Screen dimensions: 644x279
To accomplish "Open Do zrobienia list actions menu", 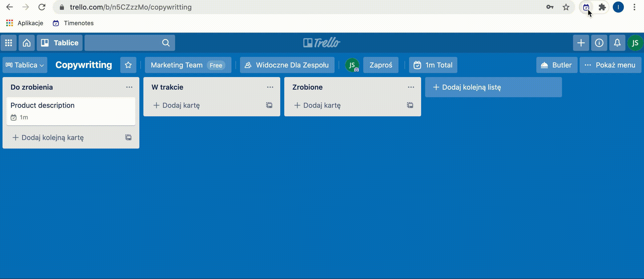I will click(129, 87).
